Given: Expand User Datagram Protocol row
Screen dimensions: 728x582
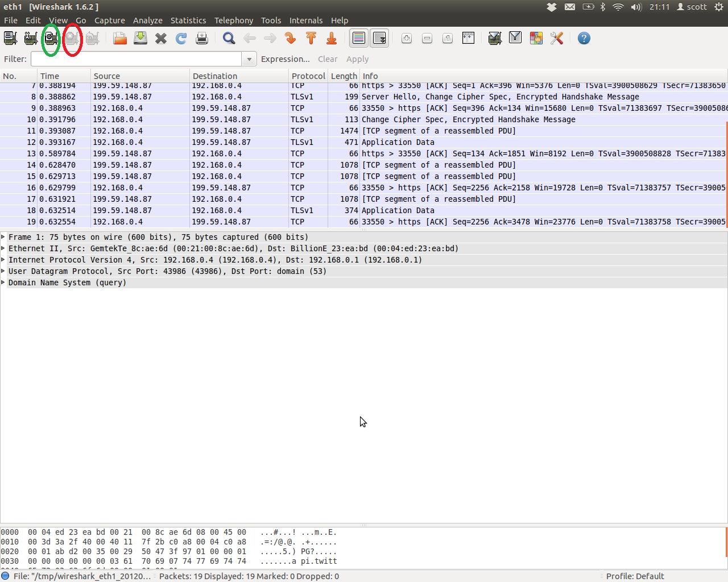Looking at the screenshot, I should tap(3, 271).
